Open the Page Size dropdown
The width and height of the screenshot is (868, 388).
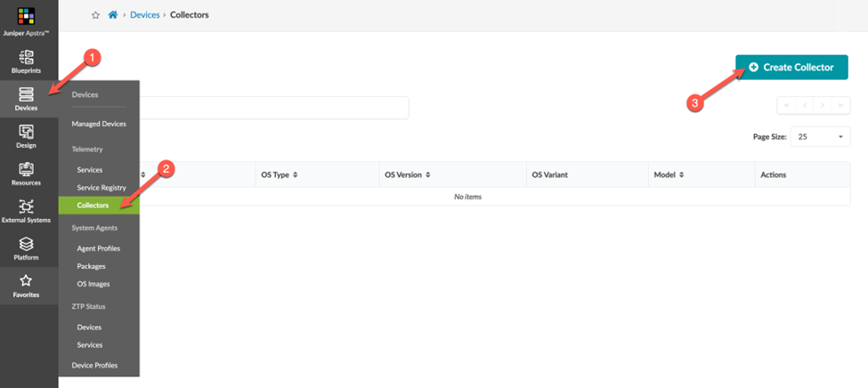click(821, 137)
